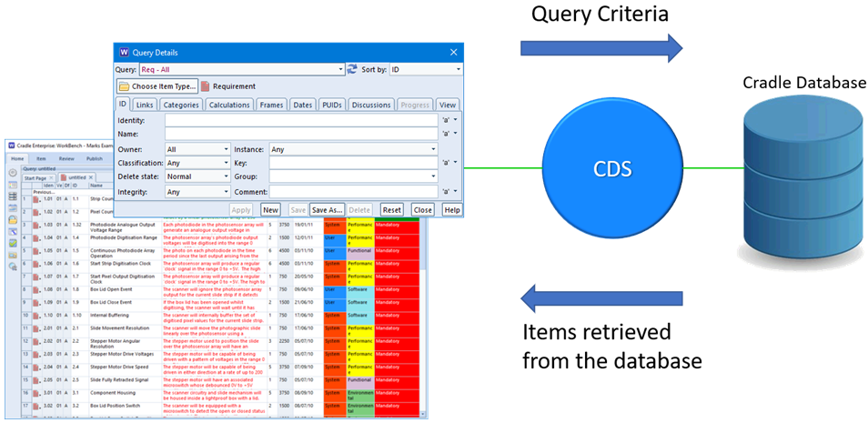This screenshot has width=868, height=423.
Task: Click the first round icon in WorkBench sidebar
Action: (x=12, y=173)
